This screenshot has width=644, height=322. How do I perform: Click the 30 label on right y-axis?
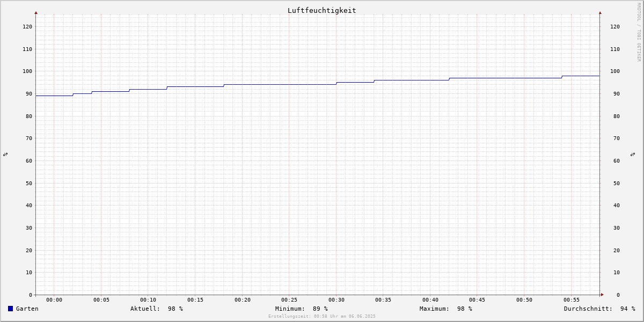click(x=617, y=228)
